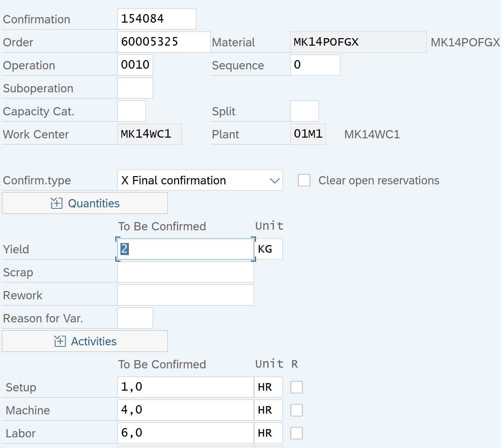The width and height of the screenshot is (501, 448).
Task: Select the Operation field showing 0010
Action: coord(135,65)
